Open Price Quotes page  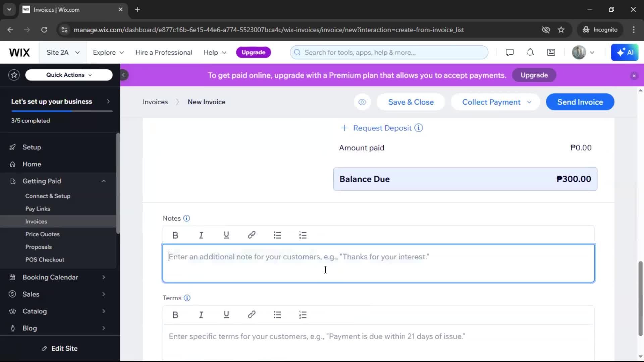pos(42,234)
